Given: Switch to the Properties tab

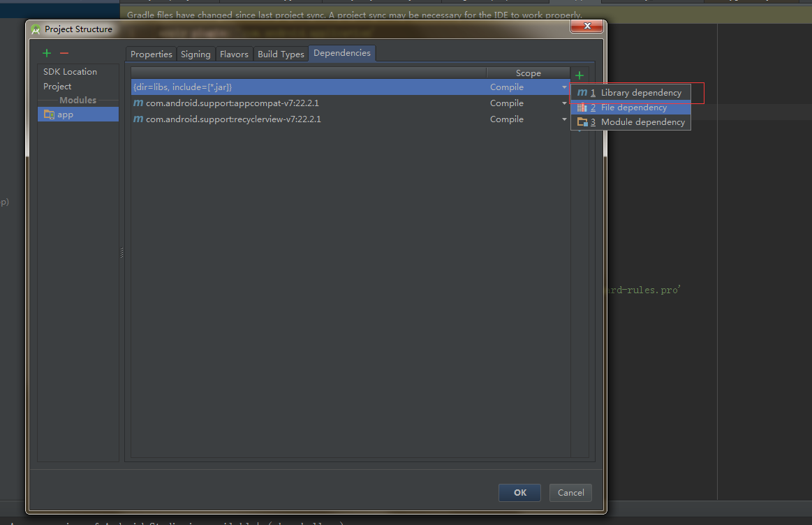Looking at the screenshot, I should pos(152,54).
